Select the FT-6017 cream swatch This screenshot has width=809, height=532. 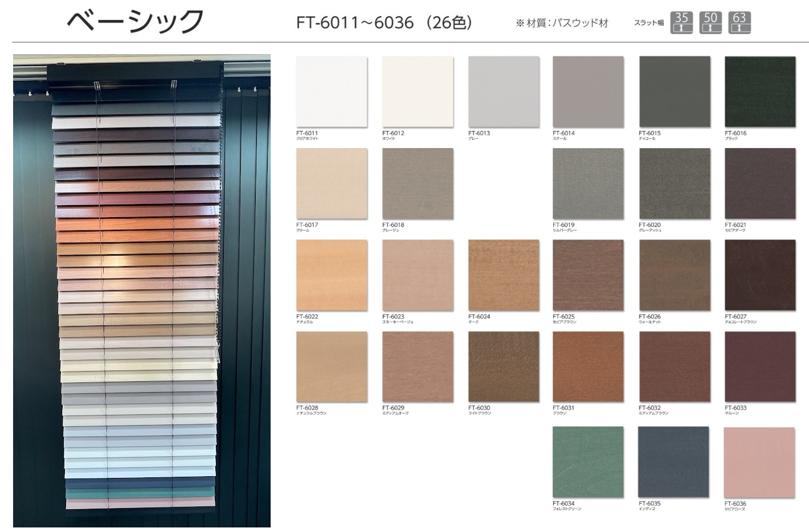pos(332,184)
